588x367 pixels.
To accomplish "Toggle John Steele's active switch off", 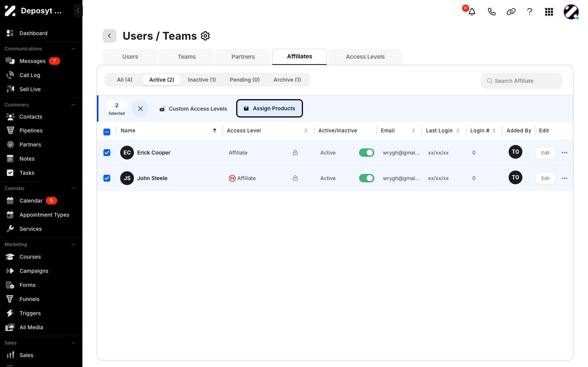I will click(x=367, y=178).
